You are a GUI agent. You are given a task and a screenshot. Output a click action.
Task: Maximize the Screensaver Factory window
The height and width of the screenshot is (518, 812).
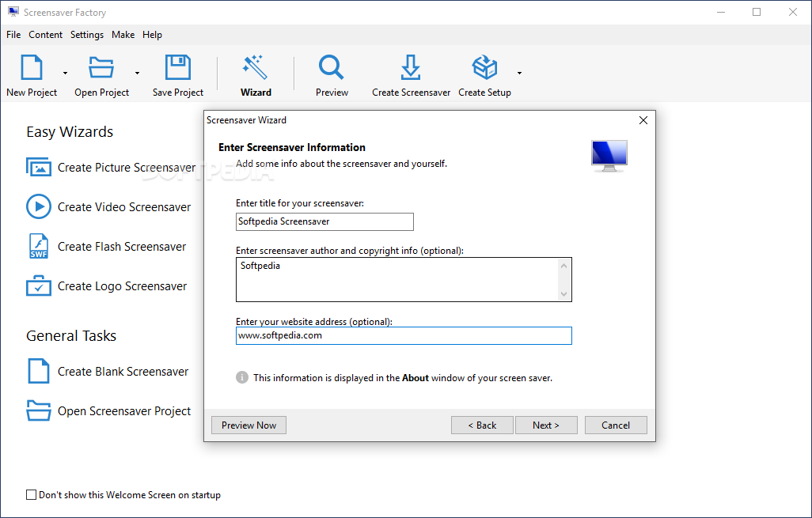coord(757,12)
